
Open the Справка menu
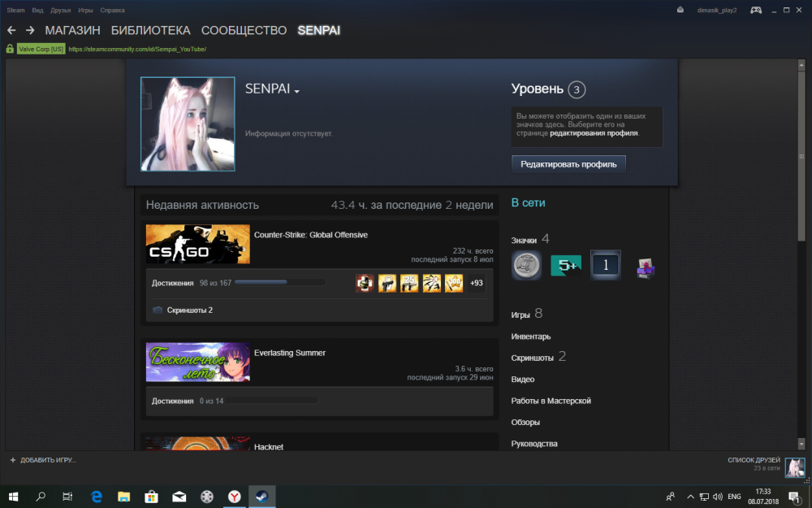[112, 11]
